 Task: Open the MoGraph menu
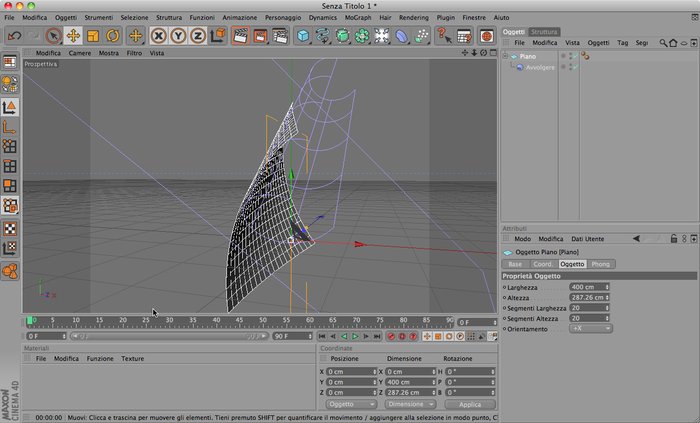point(358,17)
